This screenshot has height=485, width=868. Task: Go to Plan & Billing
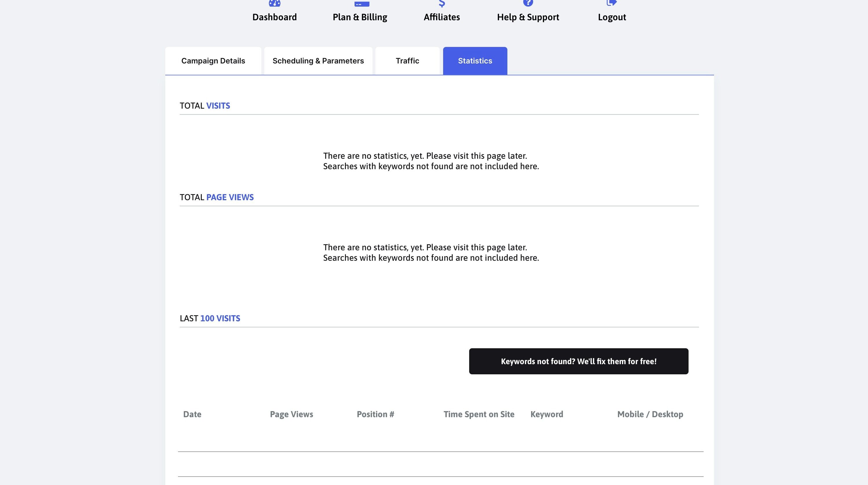pos(360,17)
